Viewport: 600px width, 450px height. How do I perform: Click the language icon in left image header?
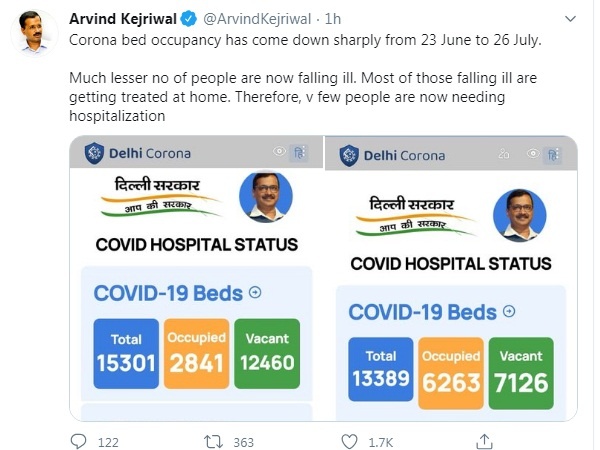[x=299, y=153]
